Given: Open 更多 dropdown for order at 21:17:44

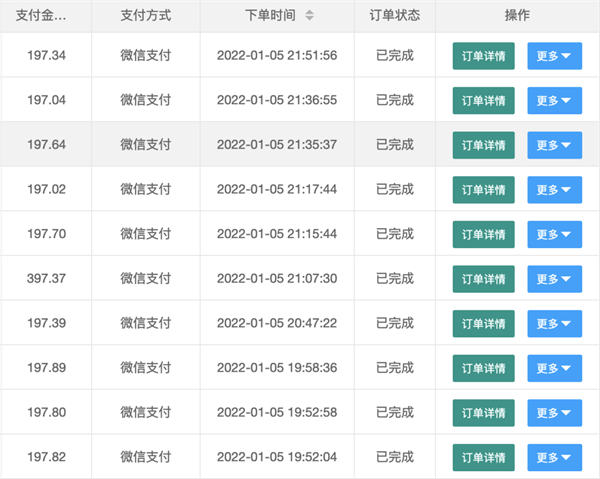Looking at the screenshot, I should [554, 190].
